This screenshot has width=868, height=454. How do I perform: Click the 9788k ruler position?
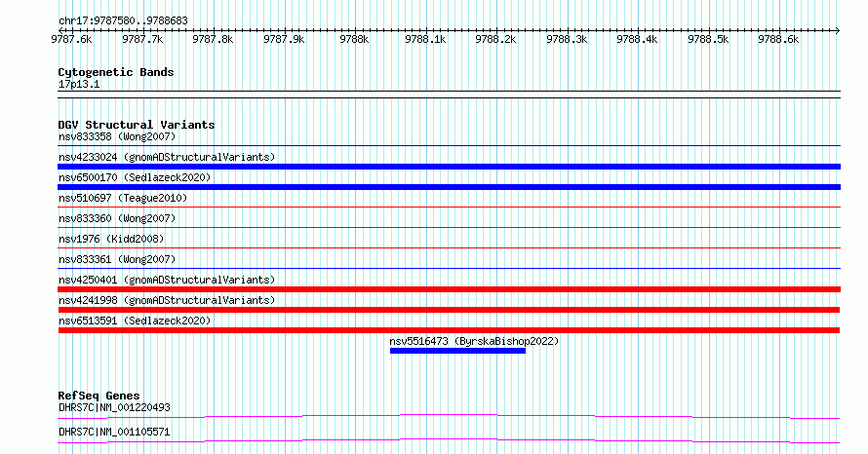[x=354, y=39]
